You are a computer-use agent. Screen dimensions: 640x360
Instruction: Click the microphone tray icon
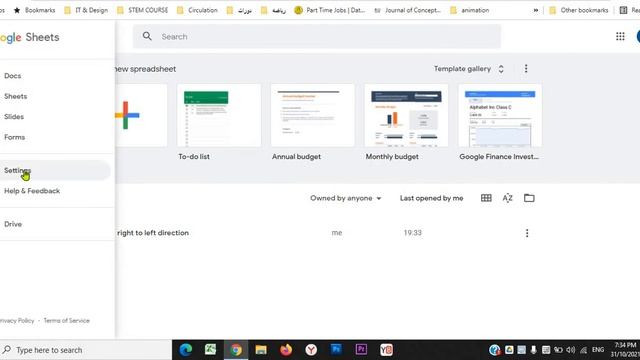[533, 350]
